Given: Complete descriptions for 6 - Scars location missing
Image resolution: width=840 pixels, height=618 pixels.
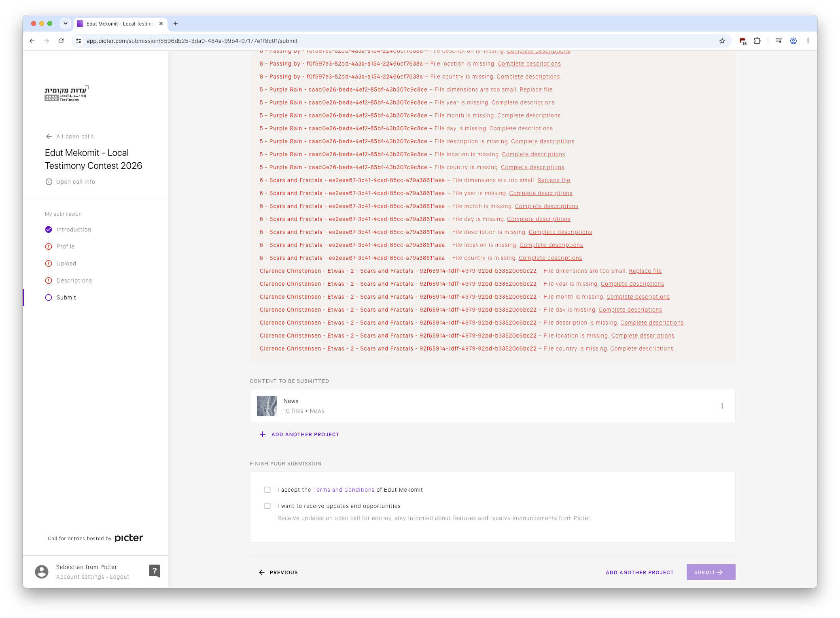Looking at the screenshot, I should tap(552, 245).
